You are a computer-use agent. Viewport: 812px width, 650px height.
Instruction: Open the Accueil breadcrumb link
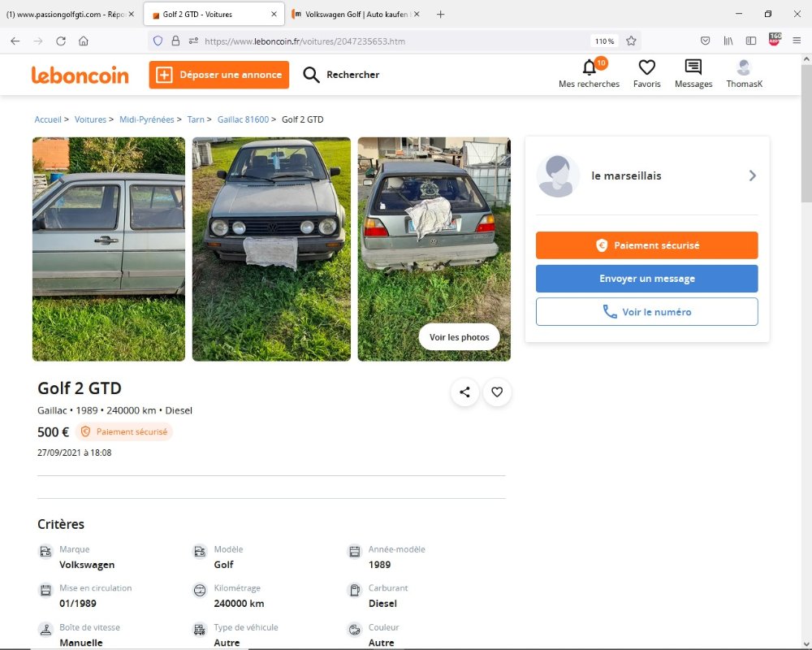(x=48, y=119)
